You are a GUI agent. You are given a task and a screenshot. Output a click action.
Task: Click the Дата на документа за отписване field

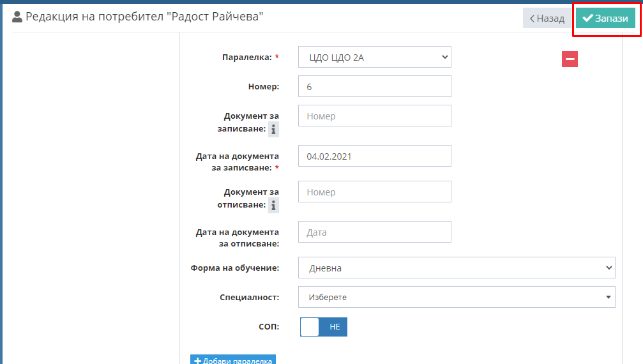point(374,232)
